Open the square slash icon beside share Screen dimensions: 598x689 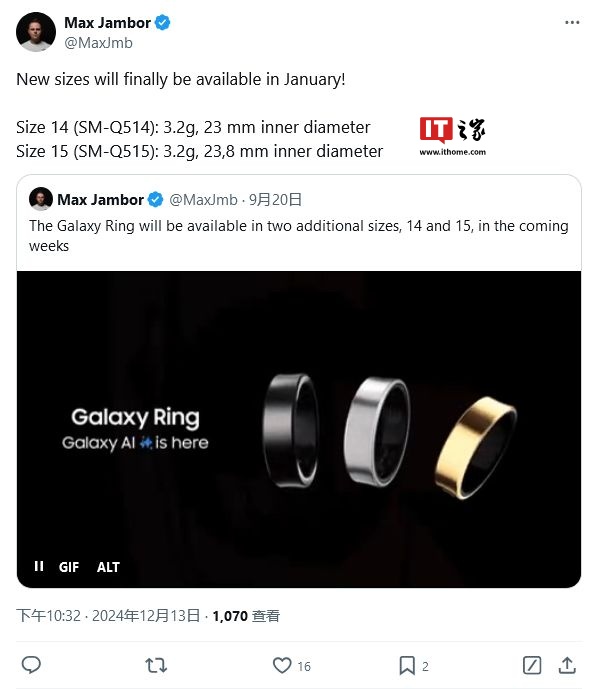tap(532, 665)
